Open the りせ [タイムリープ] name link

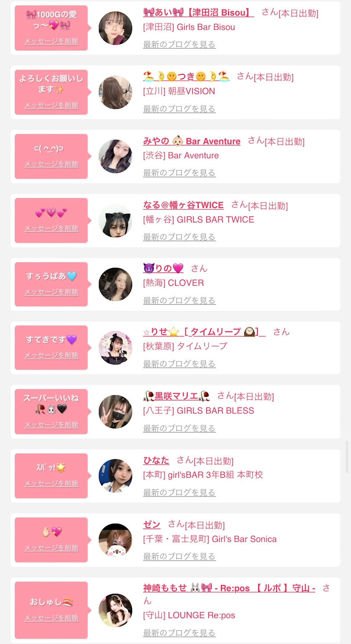click(204, 332)
